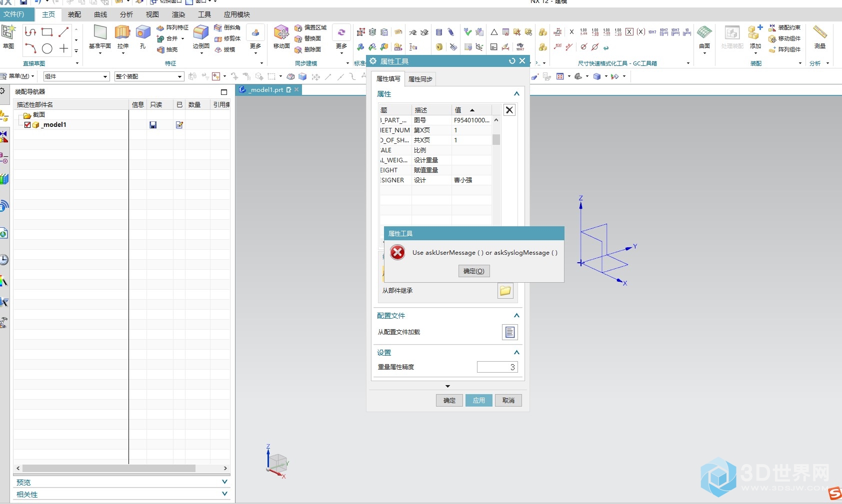Expand the 合并 unite dropdown arrow
The width and height of the screenshot is (842, 504).
click(183, 39)
